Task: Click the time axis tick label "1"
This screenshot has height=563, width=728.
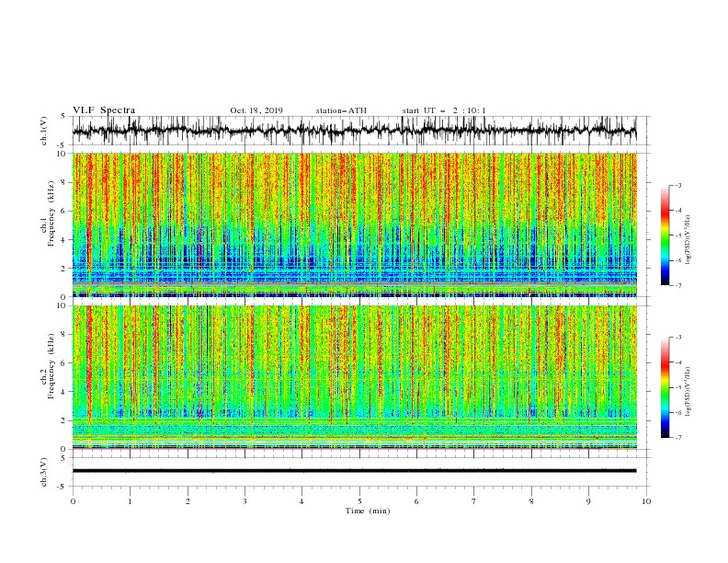Action: pos(130,501)
